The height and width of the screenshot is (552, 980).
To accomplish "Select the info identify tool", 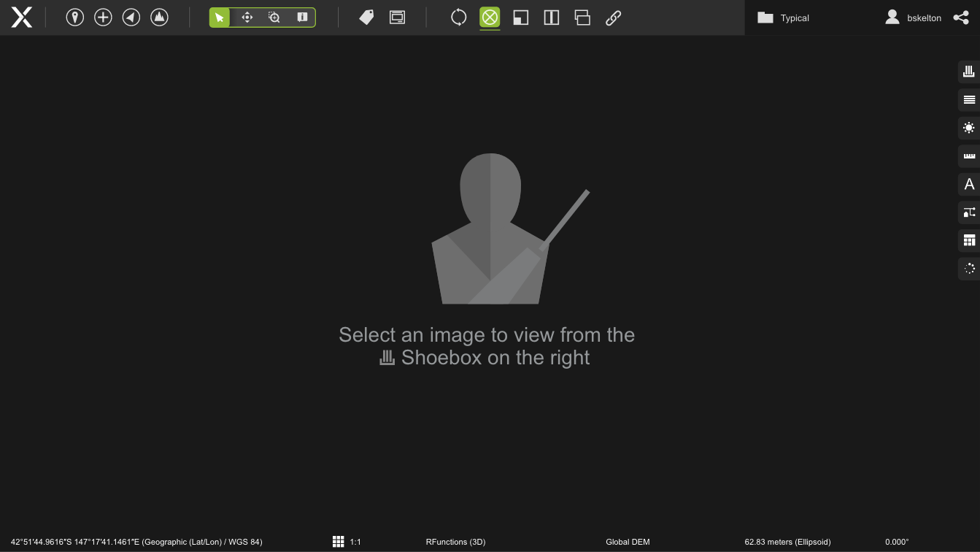I will pyautogui.click(x=302, y=18).
